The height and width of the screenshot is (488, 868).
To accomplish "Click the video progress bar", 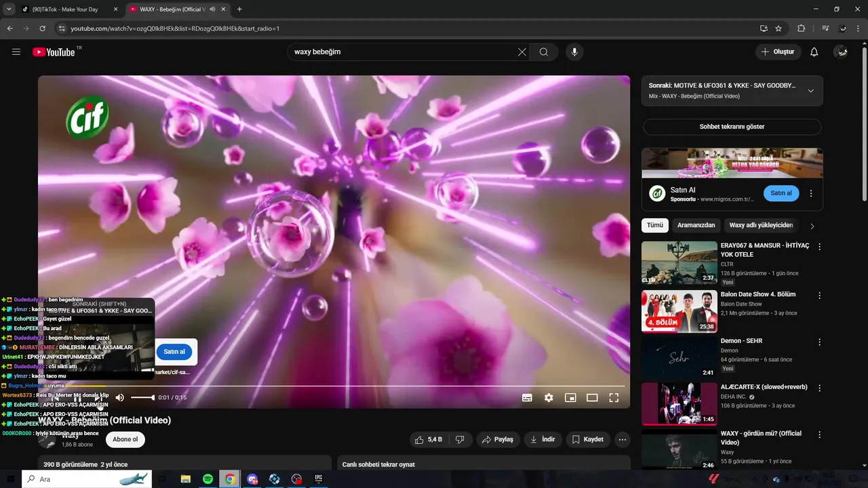I will coord(334,386).
